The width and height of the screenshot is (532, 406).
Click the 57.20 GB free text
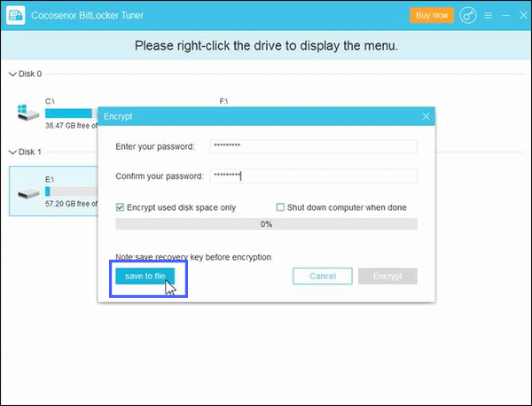click(71, 204)
